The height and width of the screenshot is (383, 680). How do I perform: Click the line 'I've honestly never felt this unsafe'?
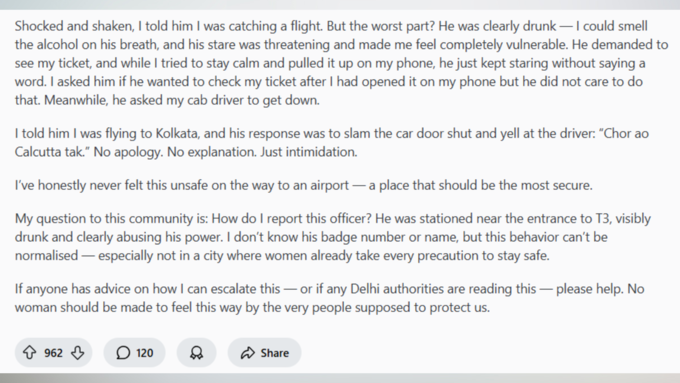[x=304, y=185]
